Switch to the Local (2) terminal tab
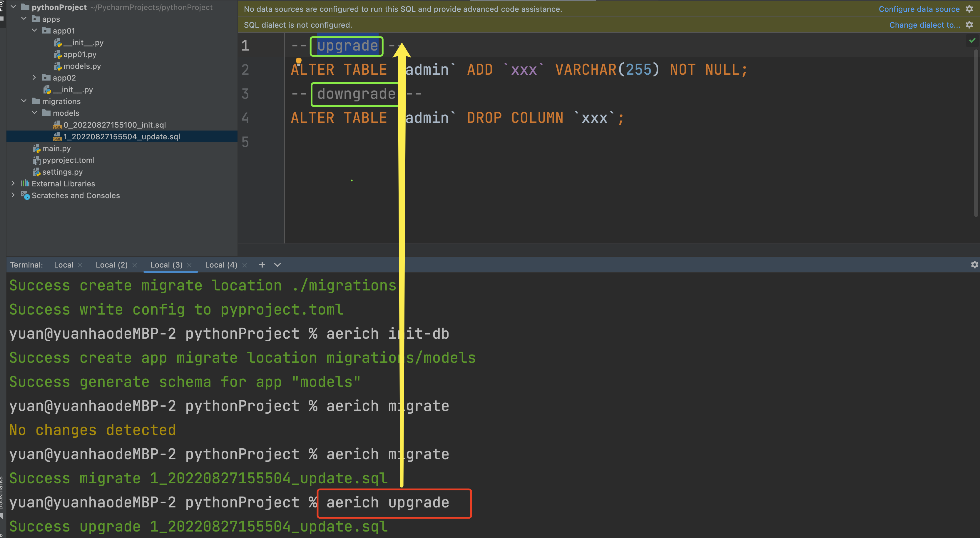 [x=111, y=265]
